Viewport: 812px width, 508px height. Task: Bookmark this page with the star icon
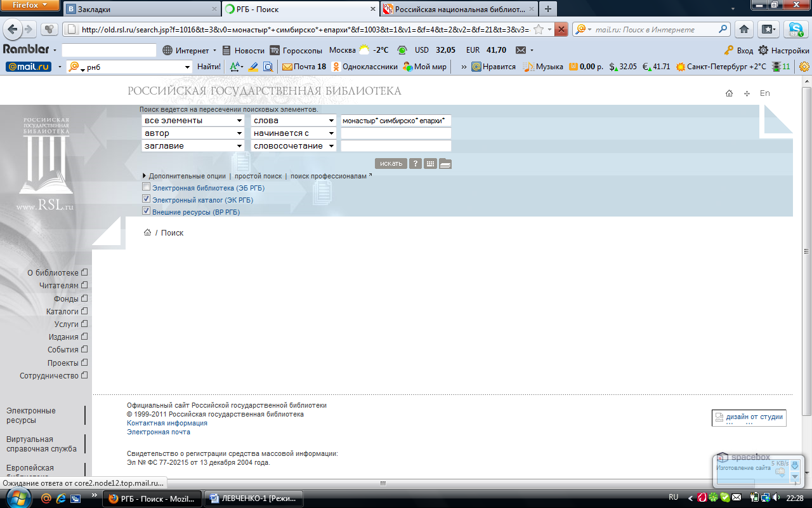pos(538,29)
